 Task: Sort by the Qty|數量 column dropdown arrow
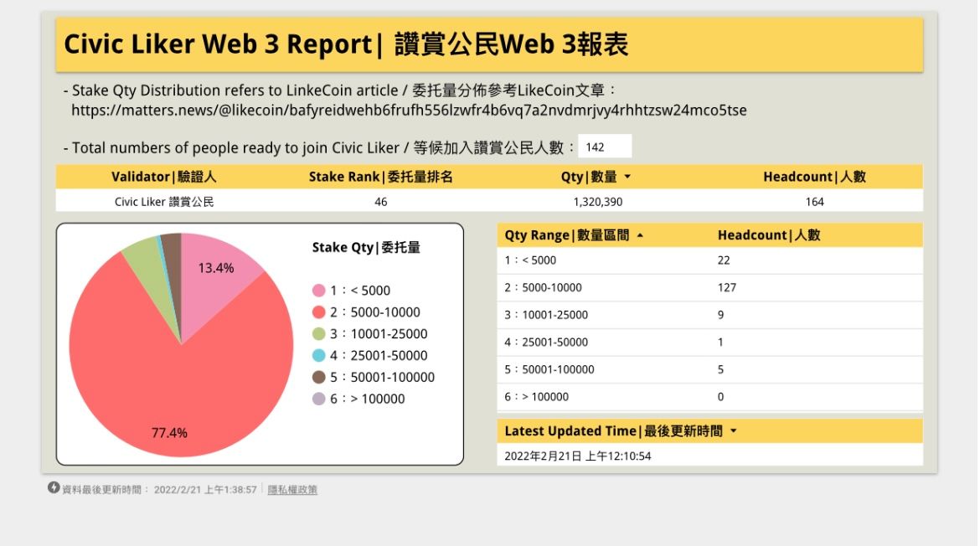627,177
